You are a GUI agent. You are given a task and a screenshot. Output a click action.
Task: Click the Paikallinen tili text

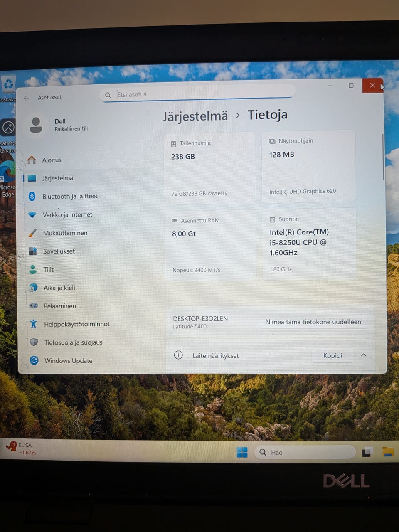click(x=71, y=129)
